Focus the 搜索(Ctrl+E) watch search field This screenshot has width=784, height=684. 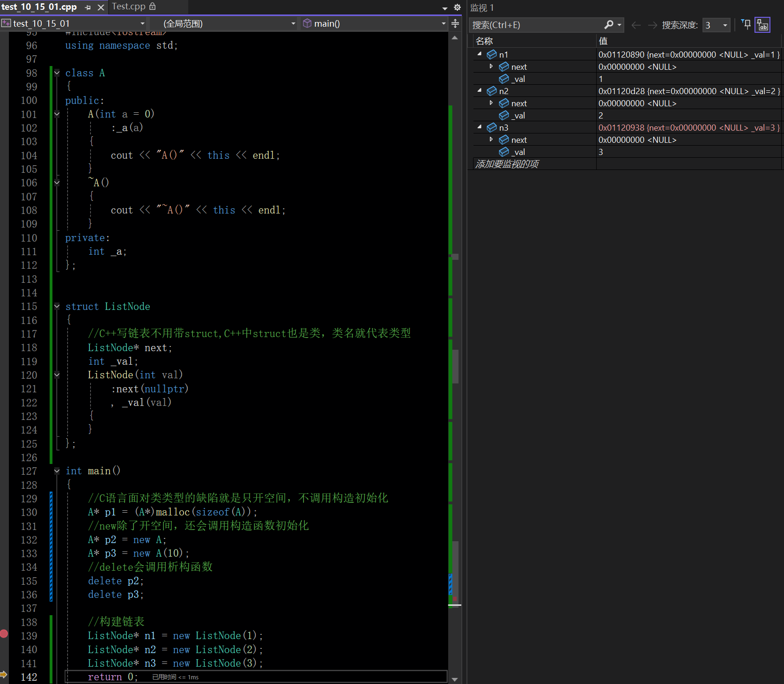(536, 25)
